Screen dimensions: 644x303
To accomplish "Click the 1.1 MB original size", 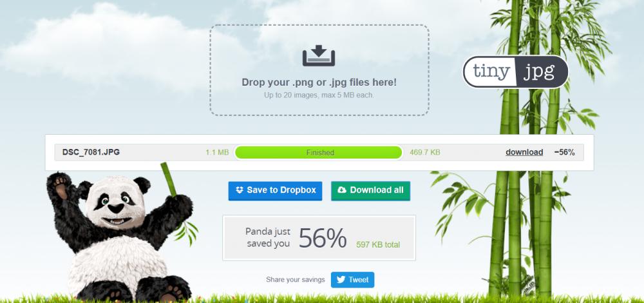I will pos(217,152).
